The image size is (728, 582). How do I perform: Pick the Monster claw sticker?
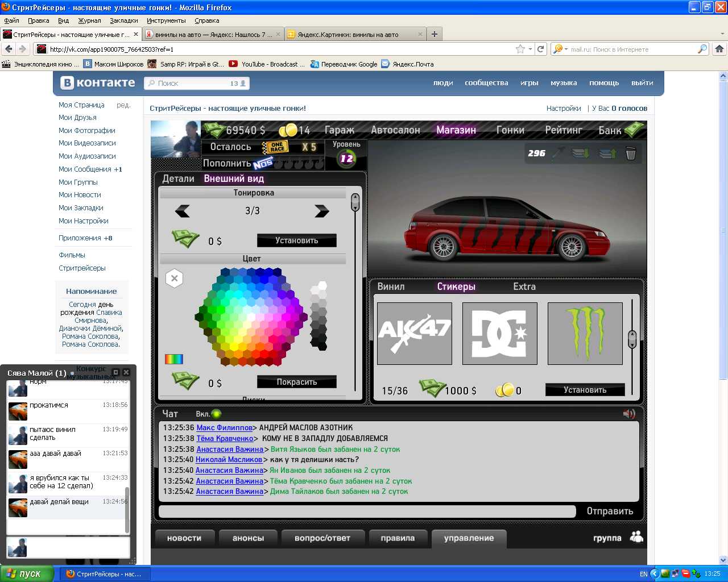click(585, 334)
